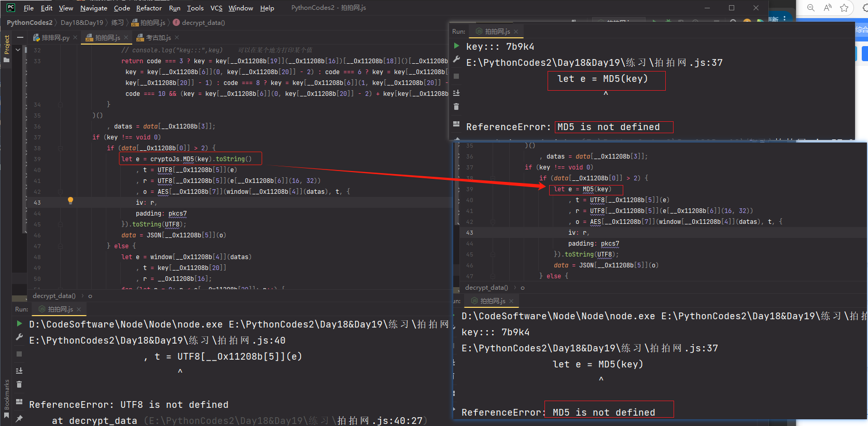
Task: Click the stop square in top-right Run panel
Action: click(456, 76)
